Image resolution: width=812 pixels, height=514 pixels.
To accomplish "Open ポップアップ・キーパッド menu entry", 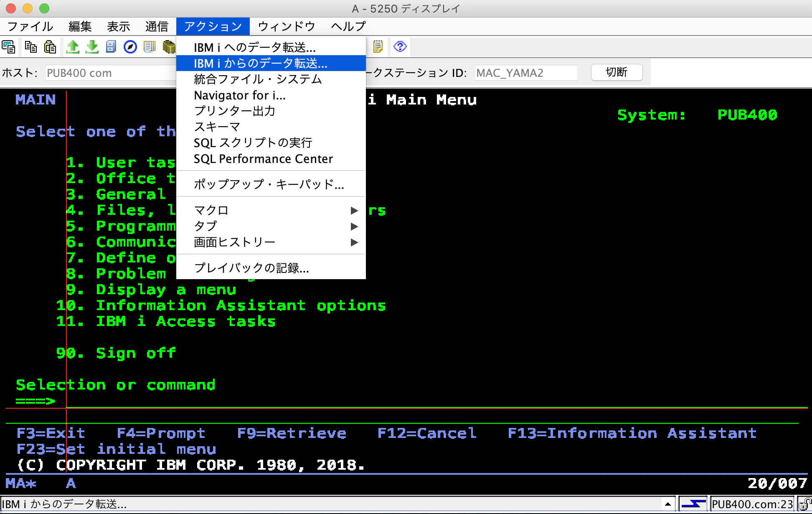I will (x=271, y=184).
